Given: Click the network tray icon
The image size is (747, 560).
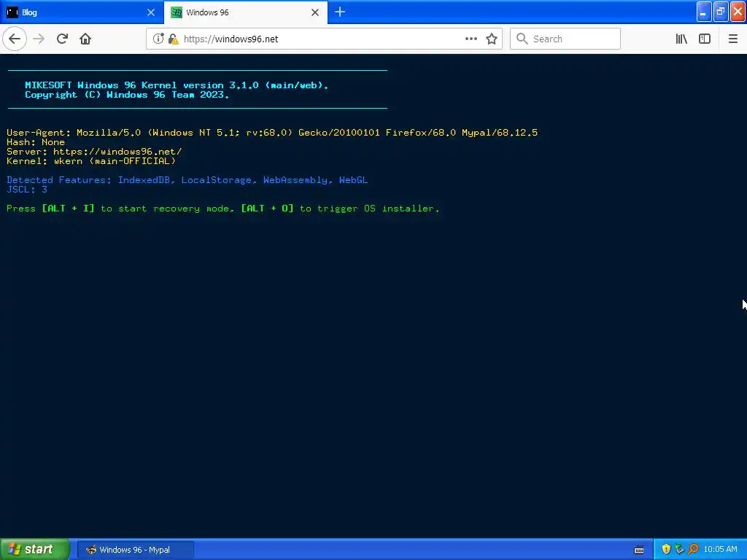Looking at the screenshot, I should [x=679, y=549].
